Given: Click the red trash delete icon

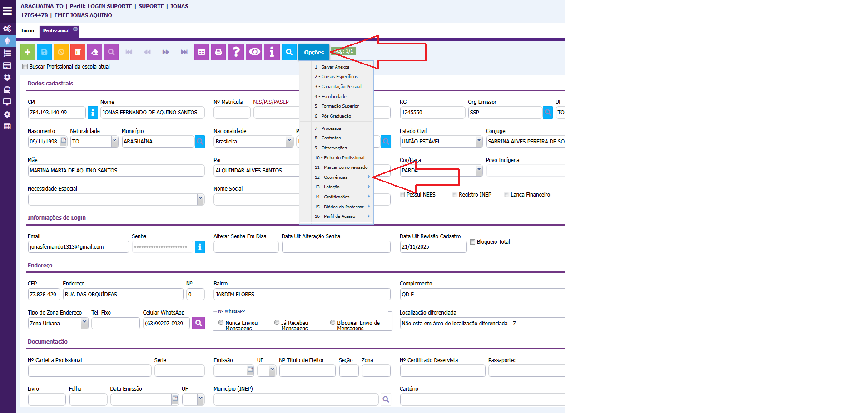Looking at the screenshot, I should [x=78, y=52].
